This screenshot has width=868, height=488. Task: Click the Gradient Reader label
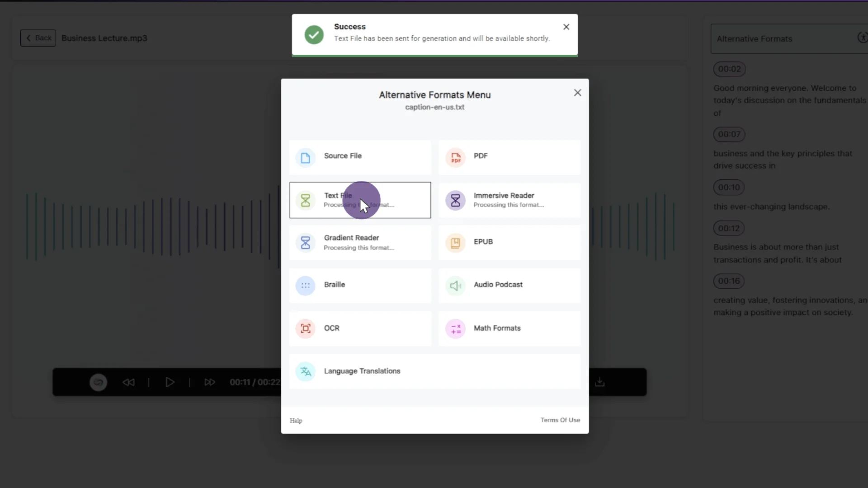click(351, 238)
